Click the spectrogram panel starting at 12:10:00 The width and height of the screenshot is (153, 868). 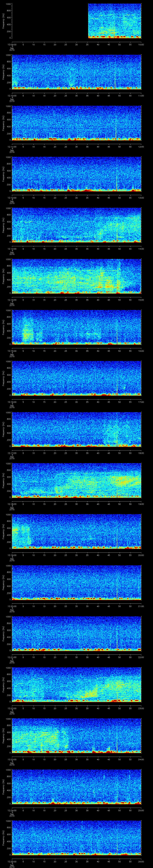[x=76, y=72]
